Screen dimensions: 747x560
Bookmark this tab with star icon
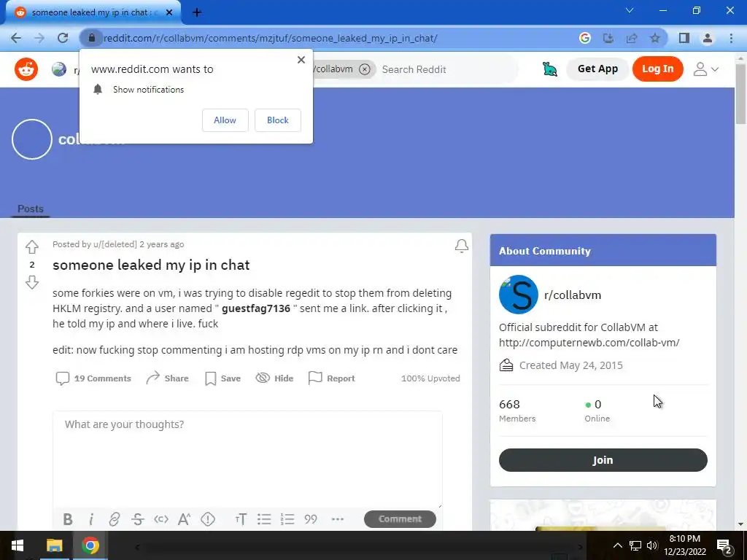pyautogui.click(x=655, y=38)
